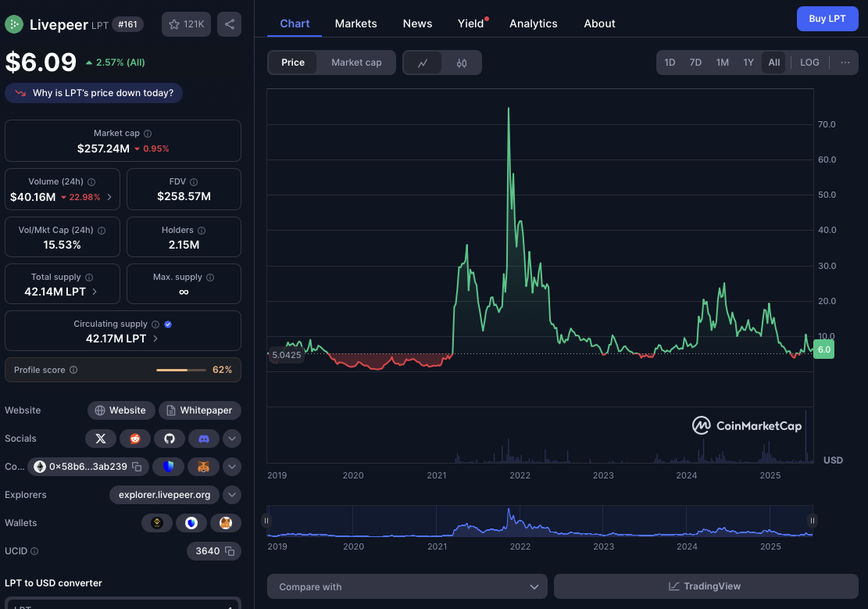Select 1D time range
This screenshot has height=609, width=868.
670,63
